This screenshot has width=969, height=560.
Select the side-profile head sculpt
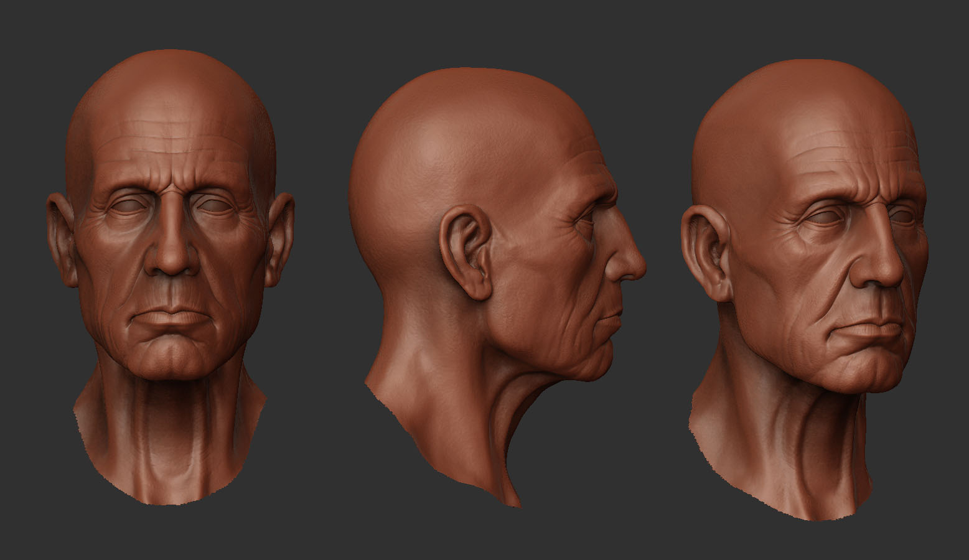pos(497,287)
